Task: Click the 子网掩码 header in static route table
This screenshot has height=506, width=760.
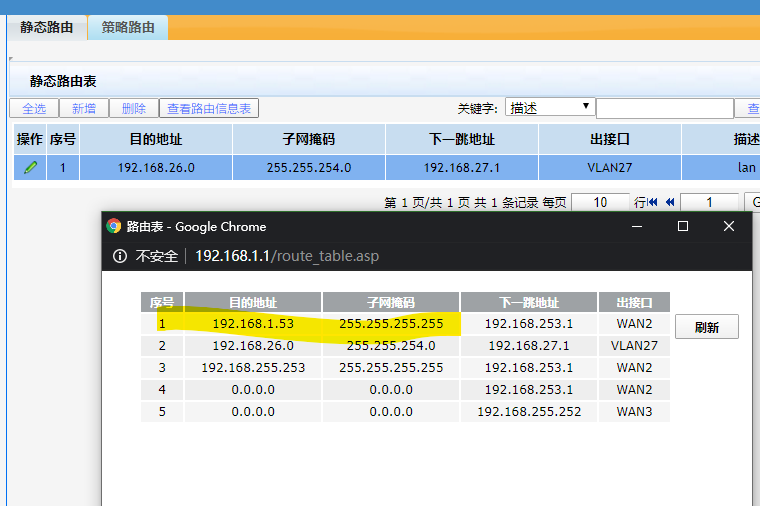Action: pos(309,140)
